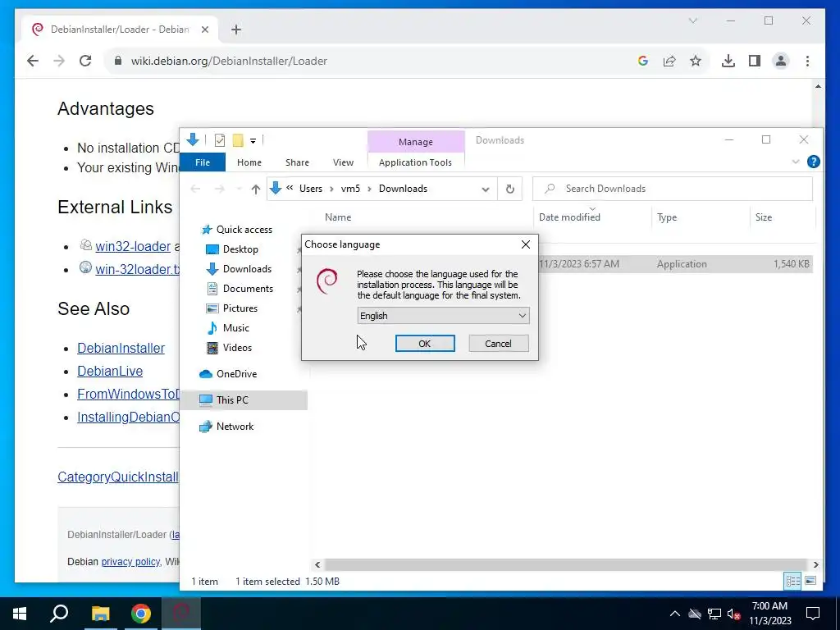Refresh the Downloads folder view
Image resolution: width=840 pixels, height=630 pixels.
[510, 189]
